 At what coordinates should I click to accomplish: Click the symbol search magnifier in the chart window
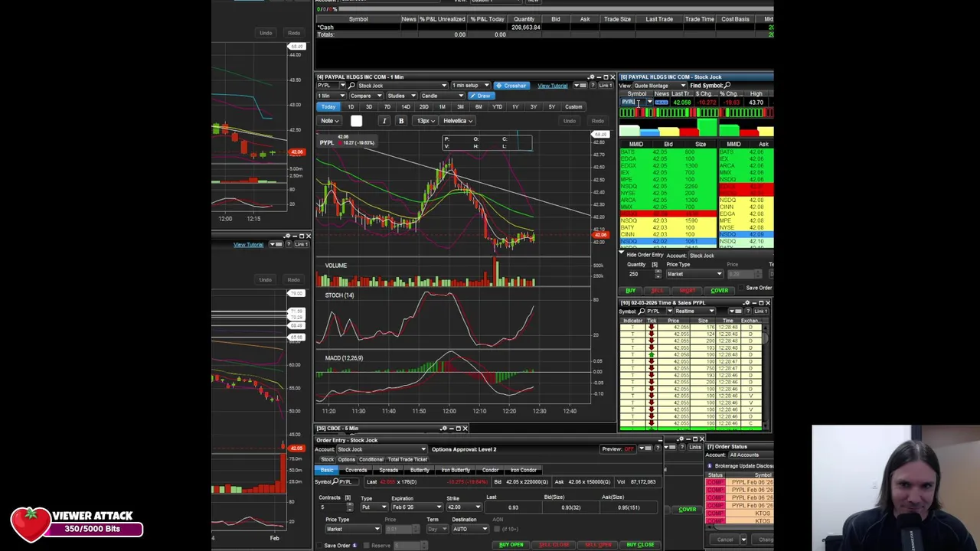351,85
